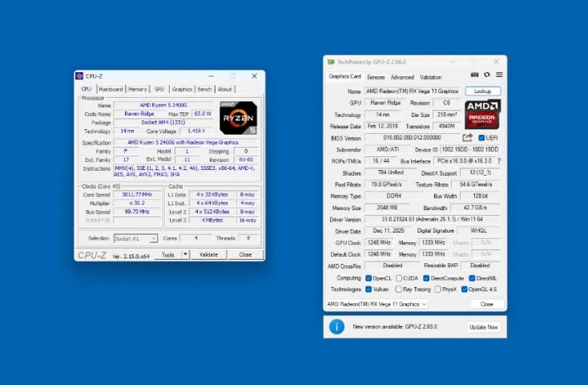Click the Close button in GPU-Z
The height and width of the screenshot is (385, 588).
coord(487,304)
